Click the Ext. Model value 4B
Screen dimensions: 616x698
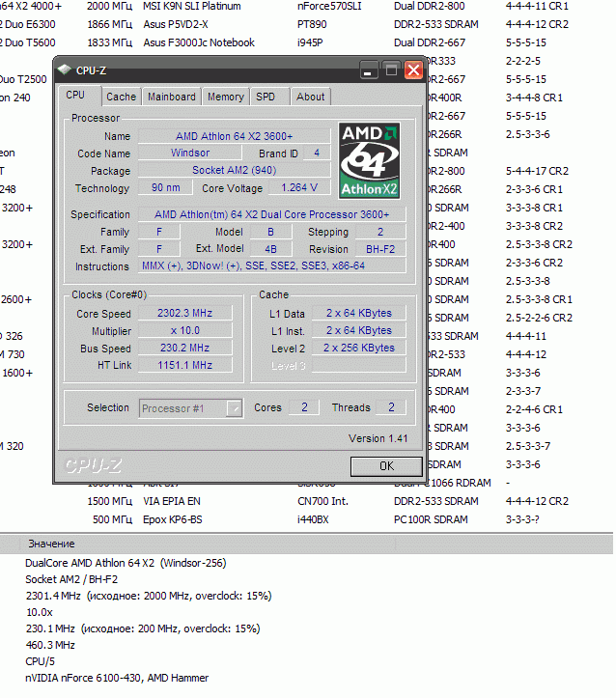[x=270, y=249]
